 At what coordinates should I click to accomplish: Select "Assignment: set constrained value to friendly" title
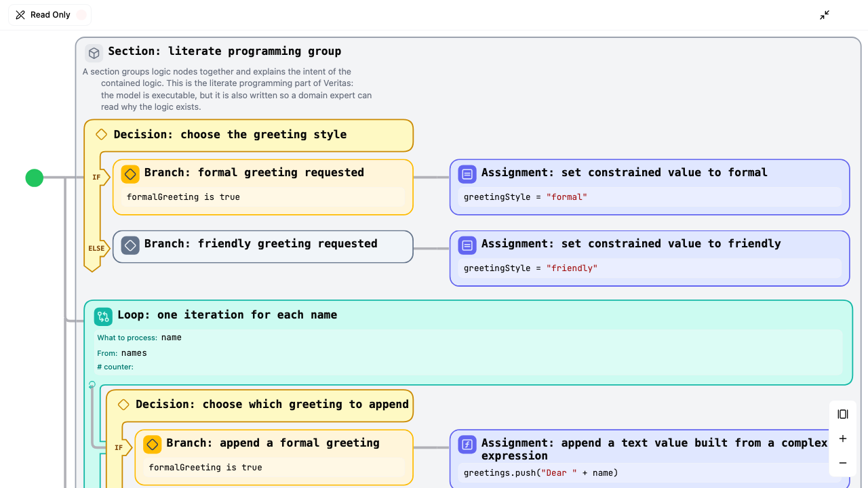[631, 243]
